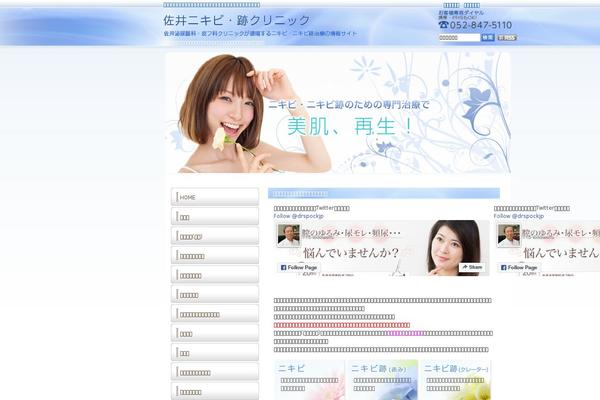Click the red highlighted text line in article
The height and width of the screenshot is (400, 600).
pos(342,325)
